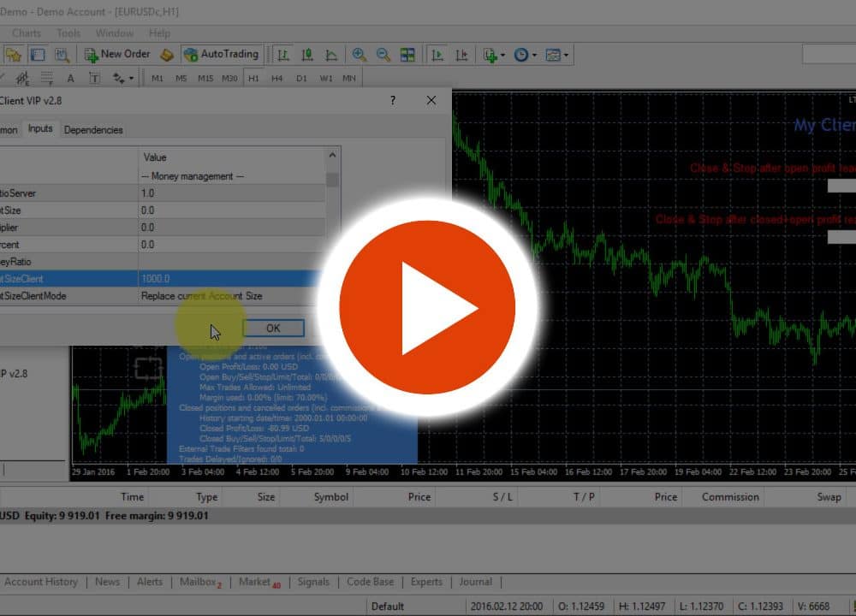This screenshot has width=856, height=616.
Task: Select the M30 timeframe
Action: pyautogui.click(x=229, y=78)
